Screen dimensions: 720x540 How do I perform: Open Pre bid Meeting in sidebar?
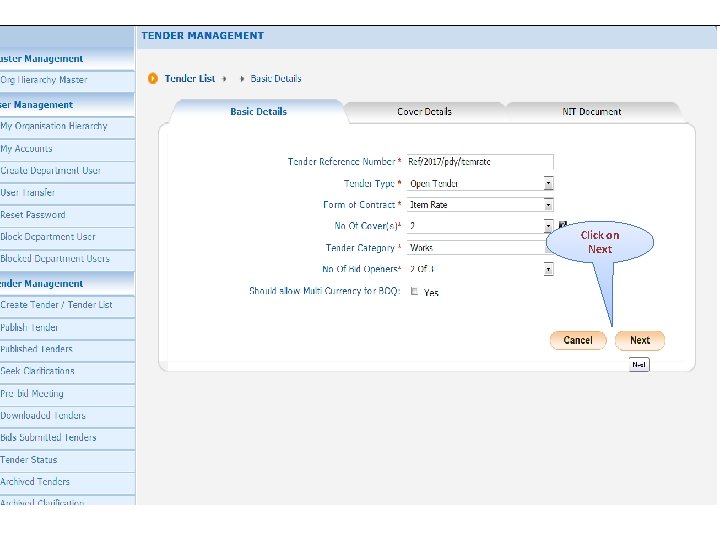[67, 394]
